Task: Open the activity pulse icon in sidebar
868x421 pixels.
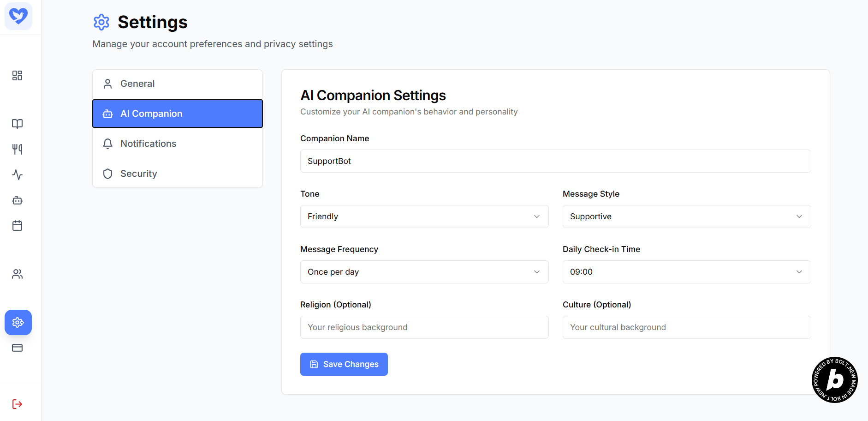Action: click(18, 175)
